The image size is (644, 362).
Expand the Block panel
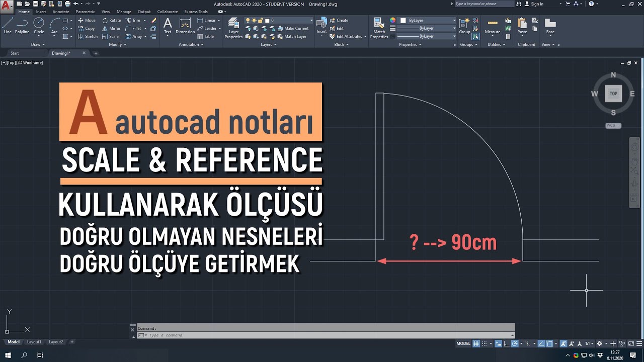341,44
